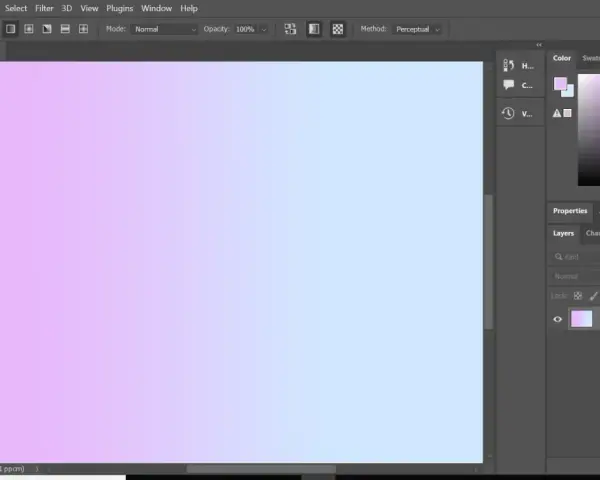This screenshot has width=600, height=480.
Task: Click the out-of-gamut warning triangle icon
Action: 557,113
